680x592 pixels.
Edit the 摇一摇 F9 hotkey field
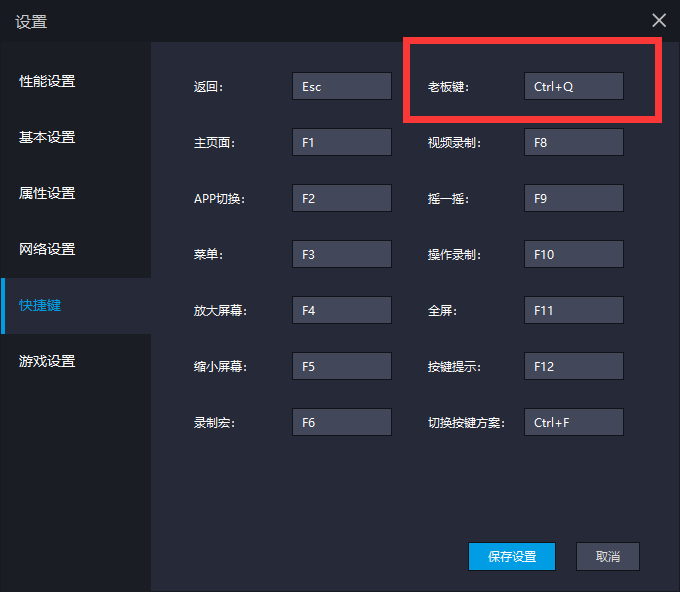coord(573,198)
